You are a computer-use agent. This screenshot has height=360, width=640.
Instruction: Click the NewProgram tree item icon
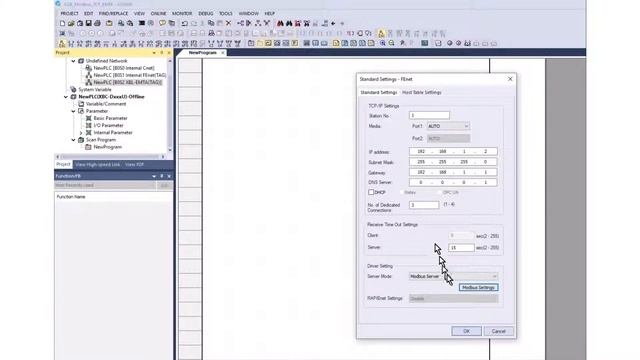[x=88, y=147]
